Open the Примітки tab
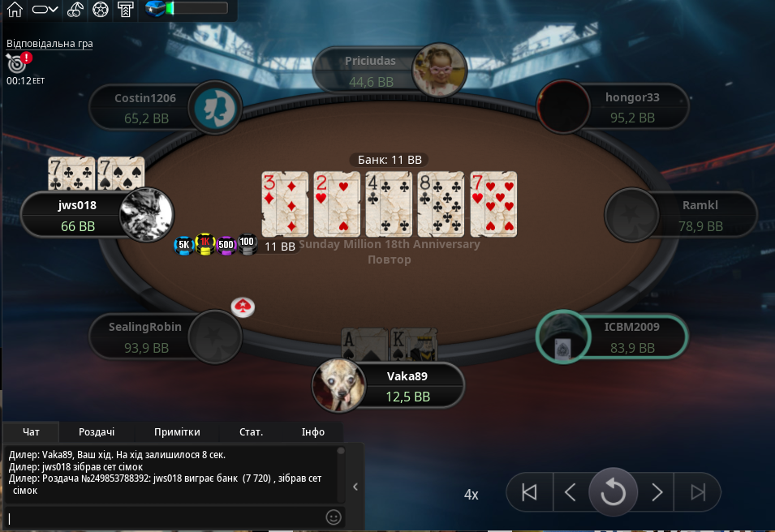Viewport: 775px width, 532px height. pyautogui.click(x=177, y=431)
